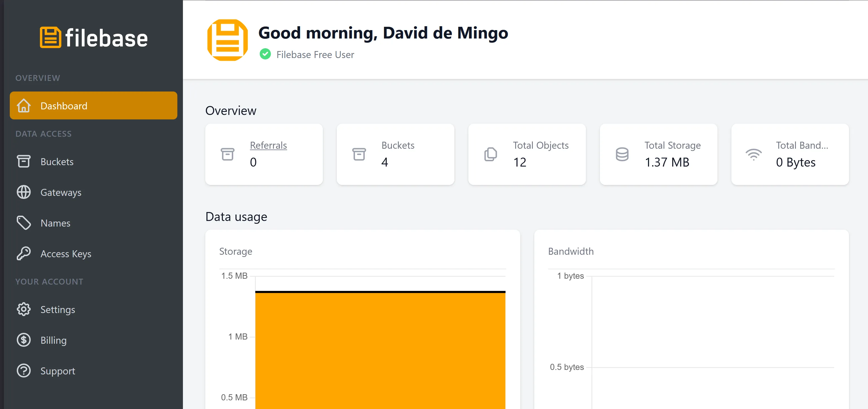868x409 pixels.
Task: Go to the Gateways page
Action: tap(61, 193)
